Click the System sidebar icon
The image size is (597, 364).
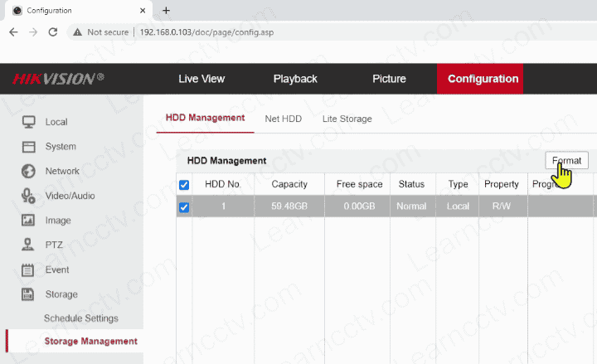(x=28, y=147)
